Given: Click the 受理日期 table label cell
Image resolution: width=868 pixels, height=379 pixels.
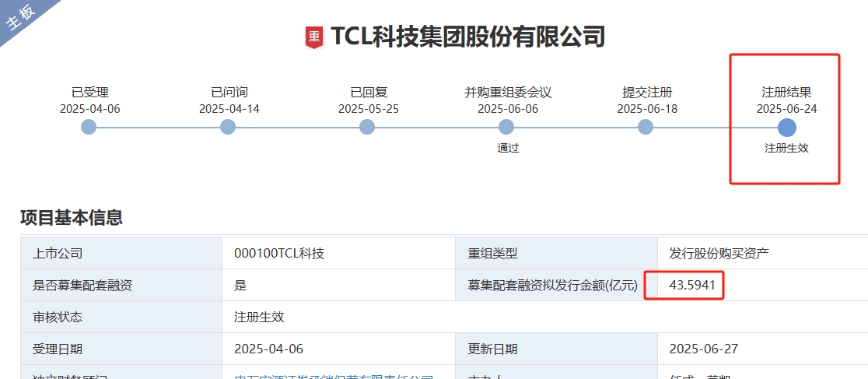Looking at the screenshot, I should click(121, 349).
